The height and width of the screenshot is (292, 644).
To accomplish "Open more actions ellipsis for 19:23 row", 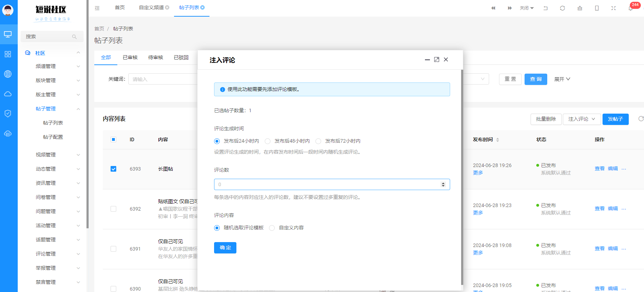I will (624, 209).
